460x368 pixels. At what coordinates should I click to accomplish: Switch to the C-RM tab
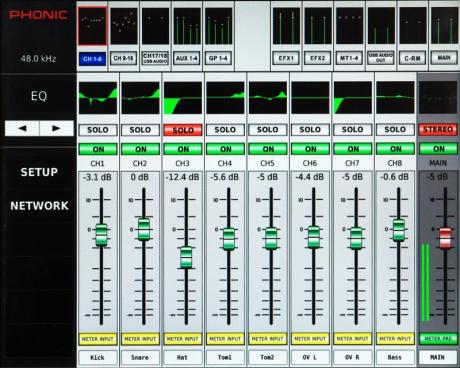pos(412,58)
